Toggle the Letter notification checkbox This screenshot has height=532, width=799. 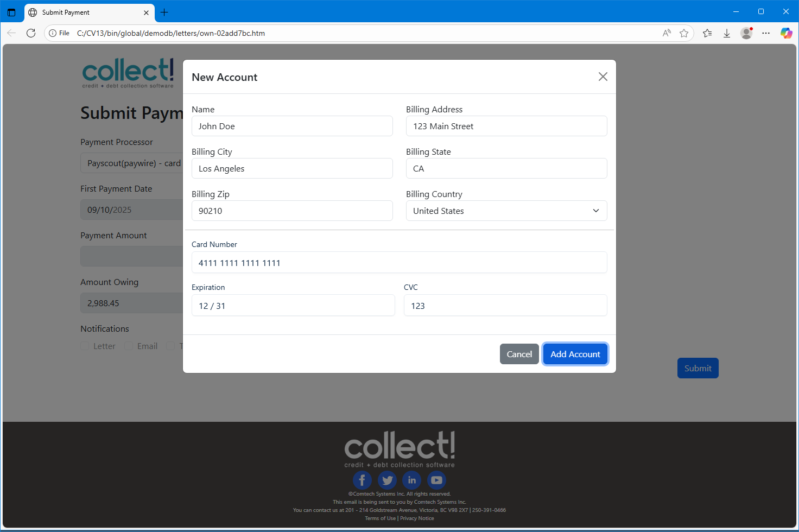click(x=85, y=346)
